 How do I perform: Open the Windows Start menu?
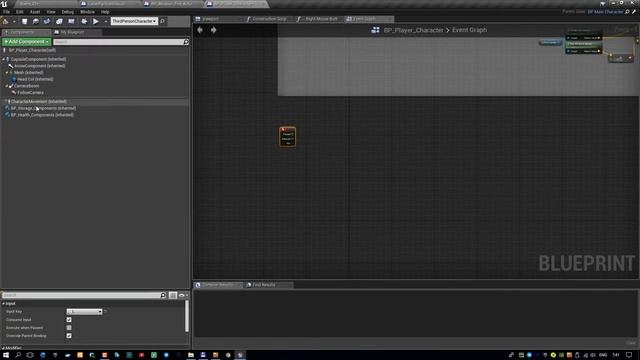click(x=6, y=355)
